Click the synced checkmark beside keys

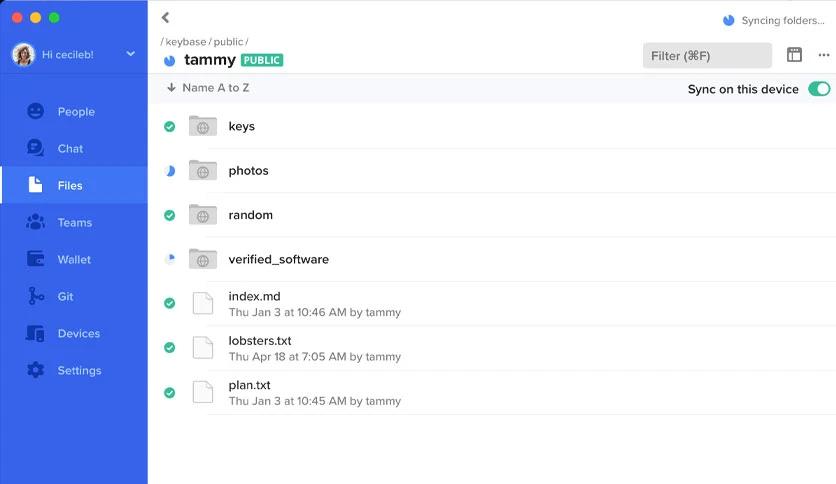tap(170, 126)
